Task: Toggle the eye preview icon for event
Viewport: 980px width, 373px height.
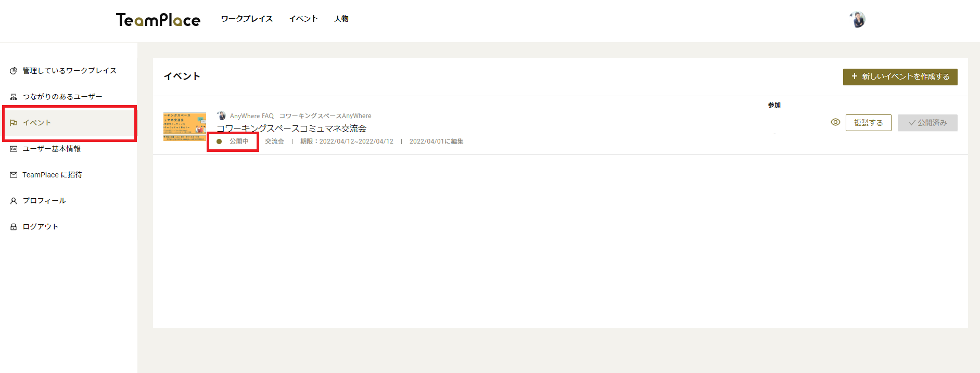Action: pos(835,122)
